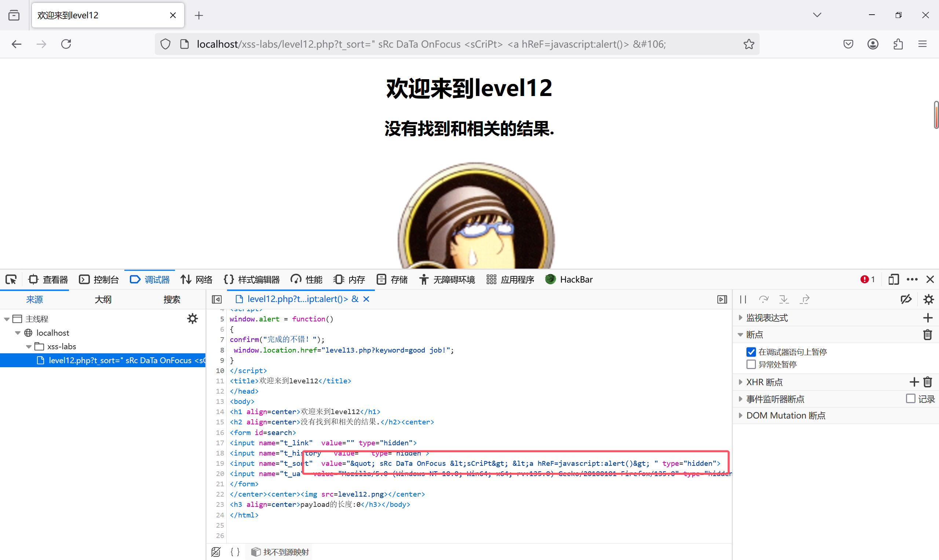Enable 异常处暂停 checkbox
Viewport: 939px width, 560px height.
[x=751, y=365]
